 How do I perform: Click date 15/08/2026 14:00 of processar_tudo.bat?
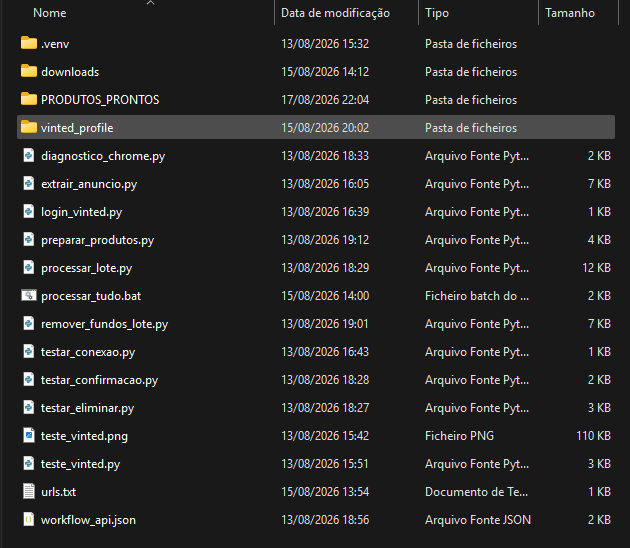(x=325, y=296)
